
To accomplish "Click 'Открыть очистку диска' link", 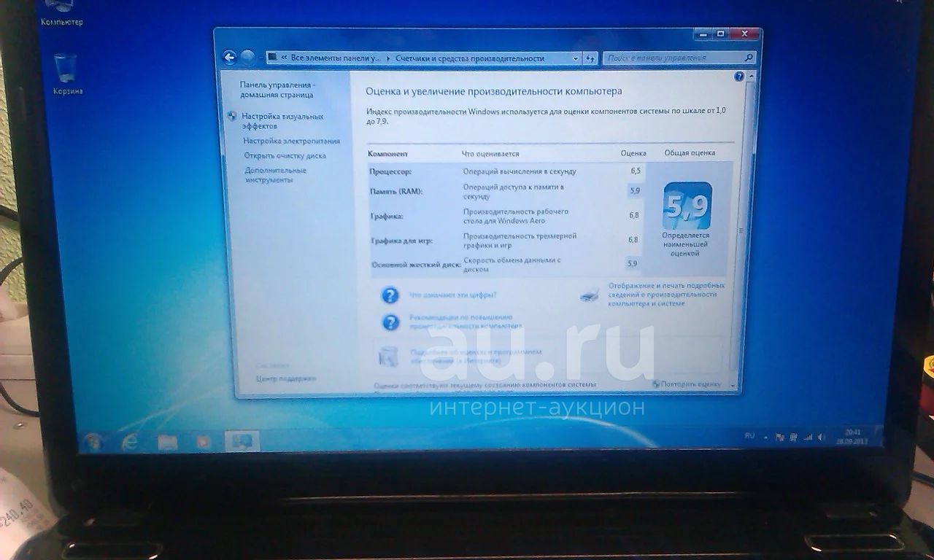I will (x=285, y=155).
